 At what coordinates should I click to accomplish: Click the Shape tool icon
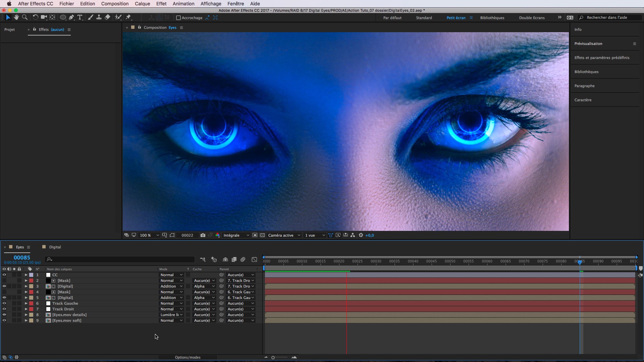[62, 17]
